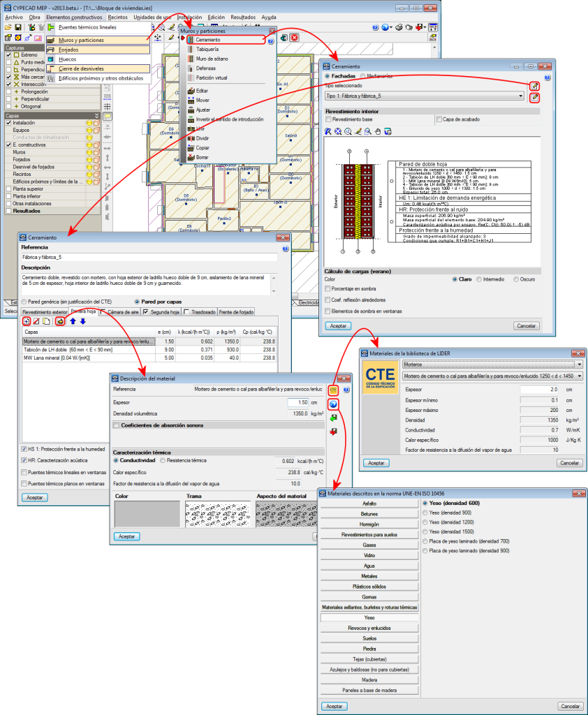The width and height of the screenshot is (588, 715).
Task: Click the Referencia field Fábrica y fábrica_5
Action: coord(149,257)
